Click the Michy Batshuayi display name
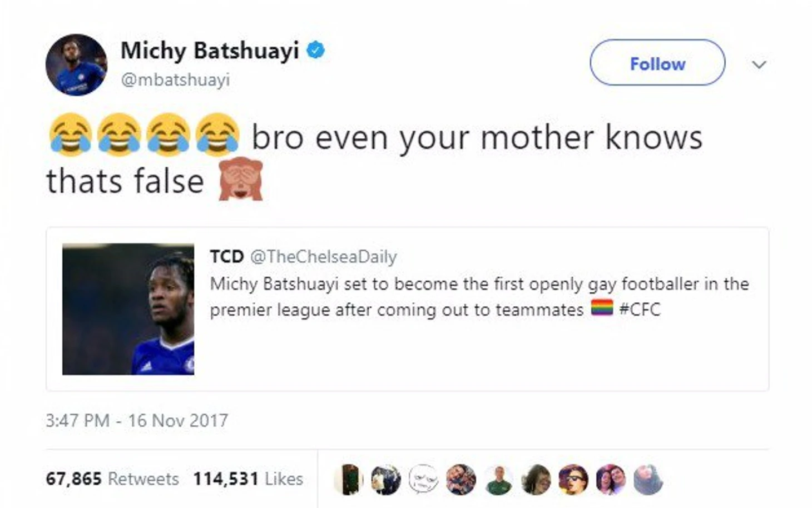 tap(210, 51)
